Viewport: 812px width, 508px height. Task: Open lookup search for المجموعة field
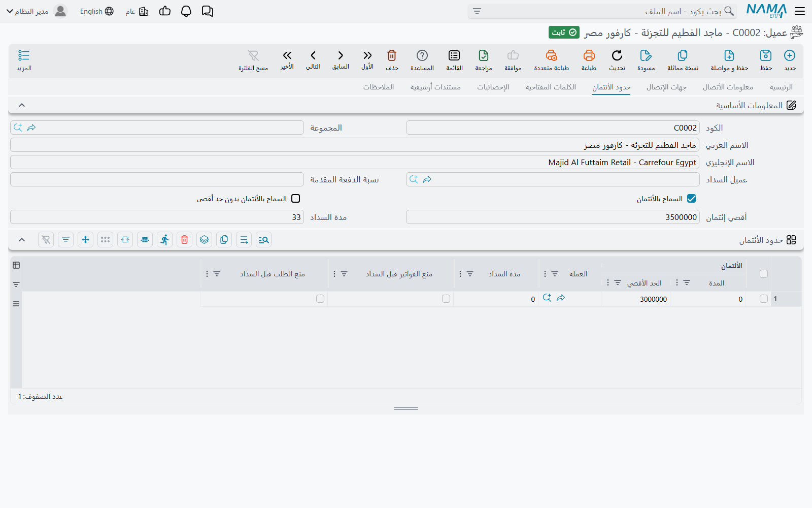click(x=18, y=128)
